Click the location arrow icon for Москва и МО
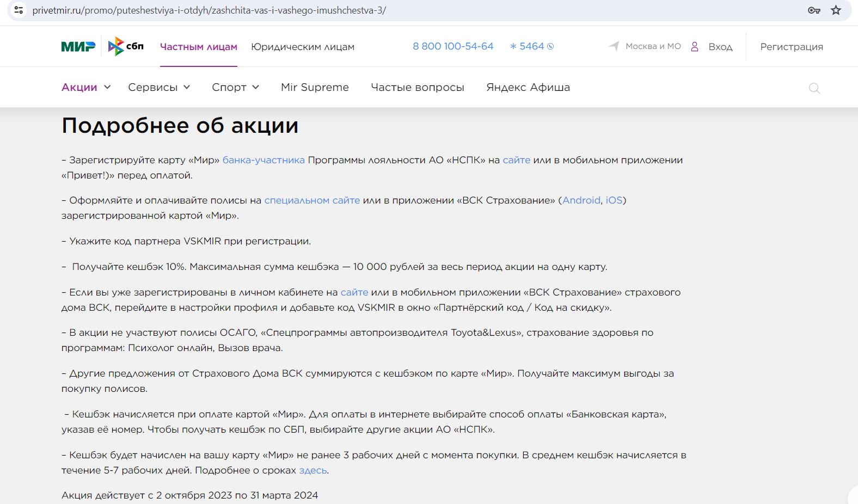 pos(614,46)
